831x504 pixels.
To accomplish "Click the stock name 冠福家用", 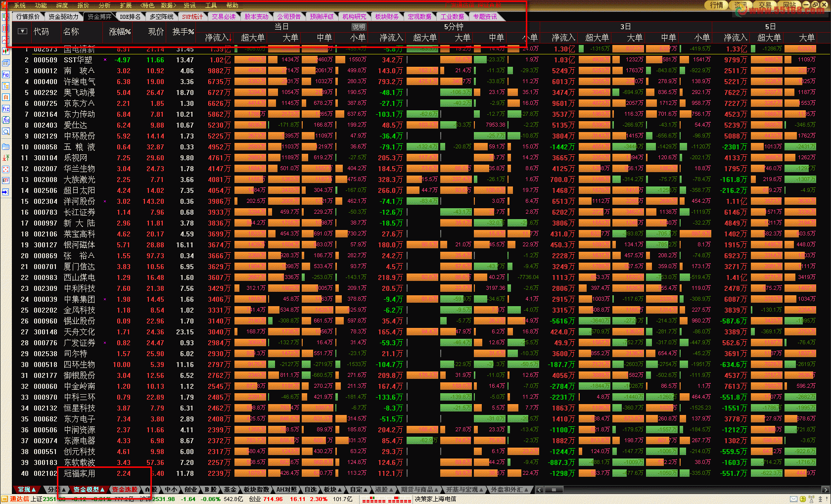I will 79,473.
